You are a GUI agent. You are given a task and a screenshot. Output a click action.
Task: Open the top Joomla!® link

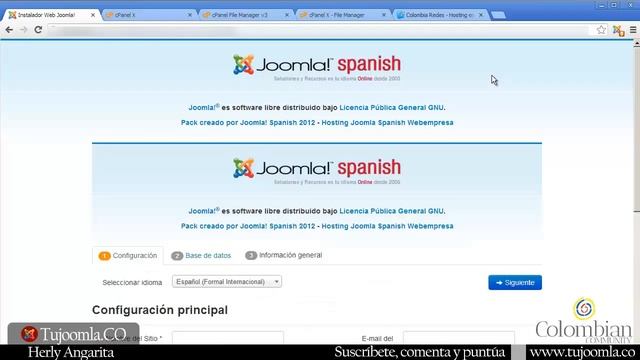[x=204, y=107]
